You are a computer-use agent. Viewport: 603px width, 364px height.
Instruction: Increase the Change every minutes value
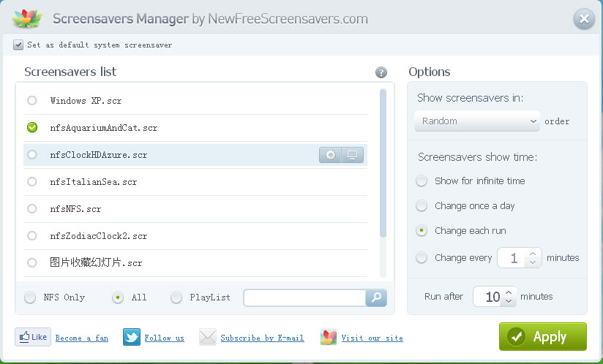533,253
